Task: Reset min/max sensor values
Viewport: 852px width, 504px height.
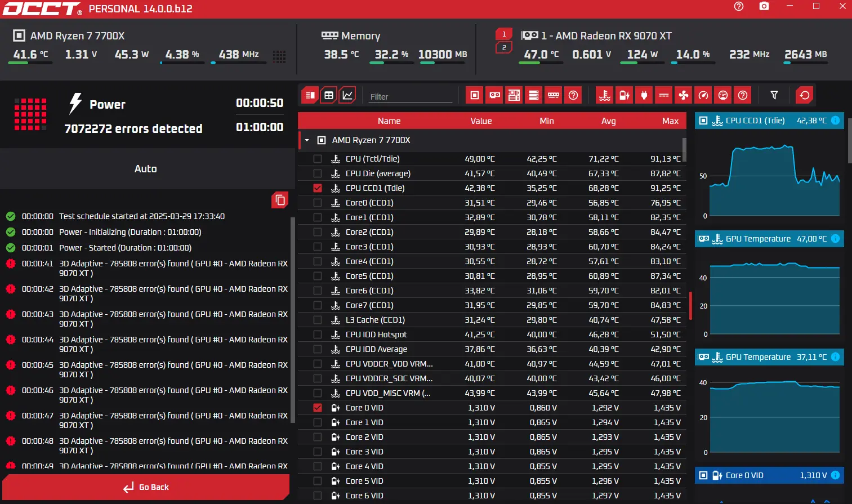Action: pyautogui.click(x=805, y=95)
